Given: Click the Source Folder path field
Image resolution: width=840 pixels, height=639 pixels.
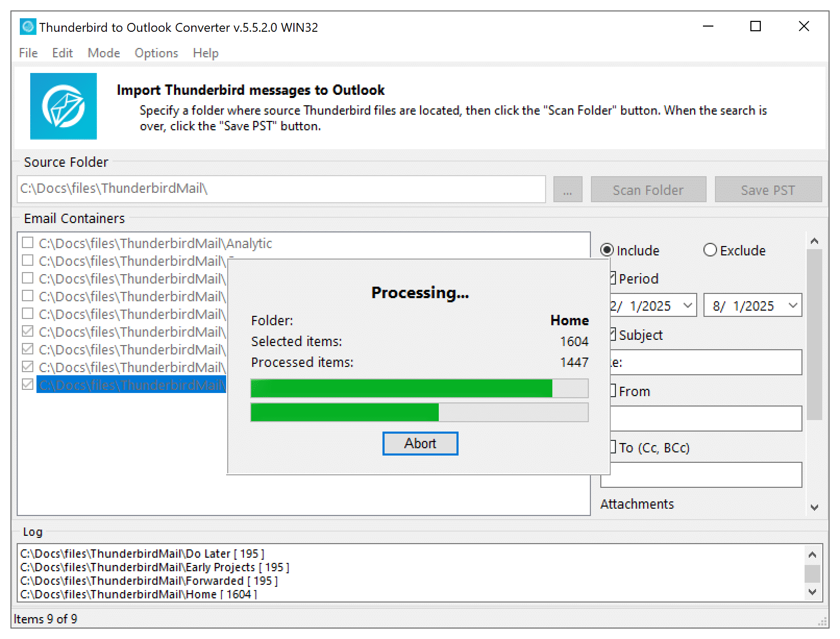Looking at the screenshot, I should pos(281,189).
